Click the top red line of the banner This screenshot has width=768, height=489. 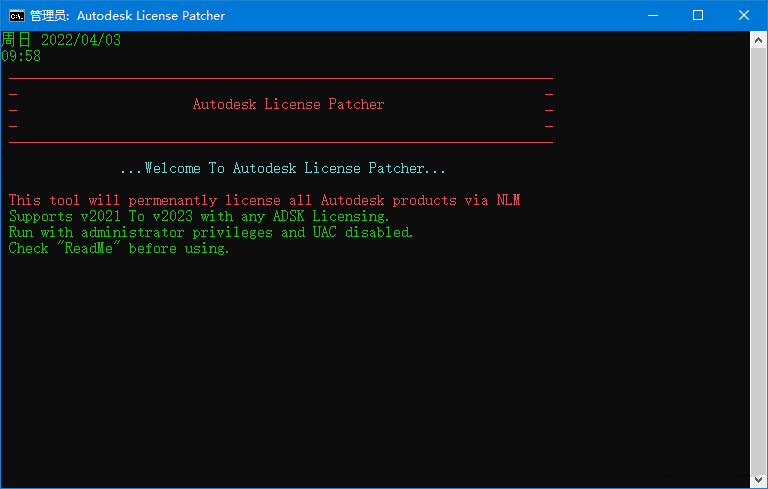click(280, 78)
